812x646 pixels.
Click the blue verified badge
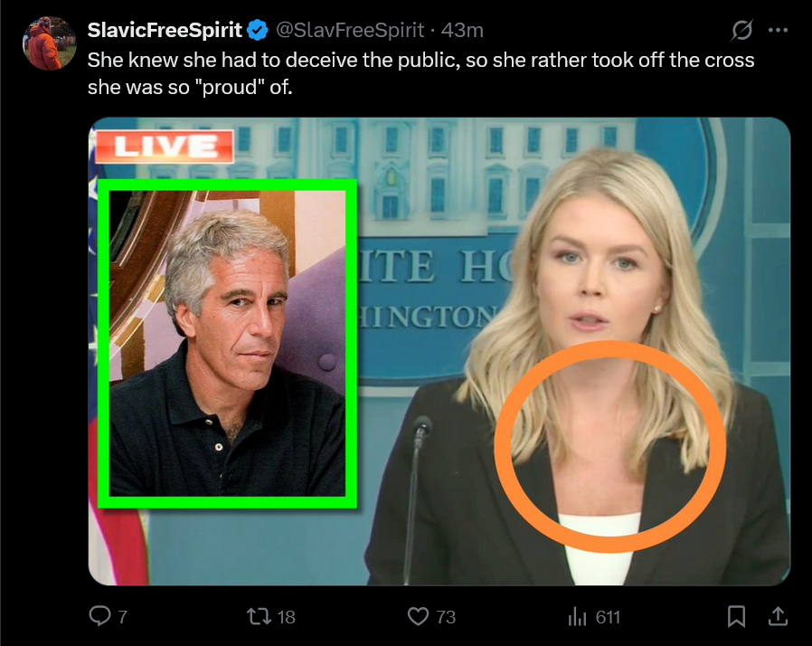pyautogui.click(x=258, y=30)
